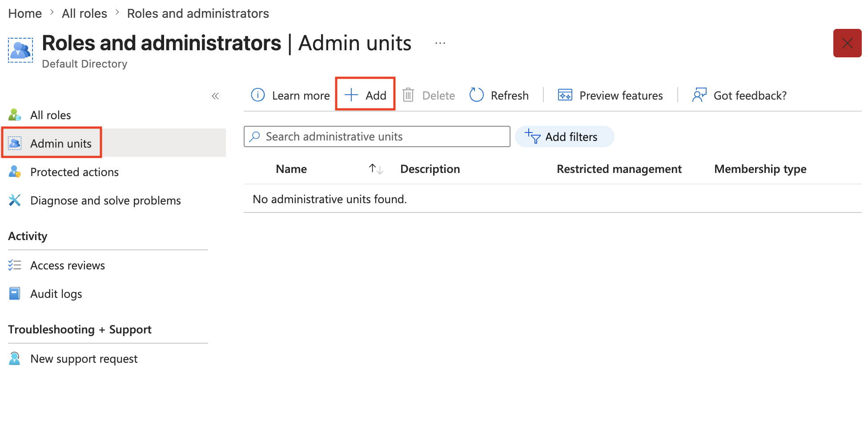
Task: Click the plus icon for Add
Action: click(351, 95)
